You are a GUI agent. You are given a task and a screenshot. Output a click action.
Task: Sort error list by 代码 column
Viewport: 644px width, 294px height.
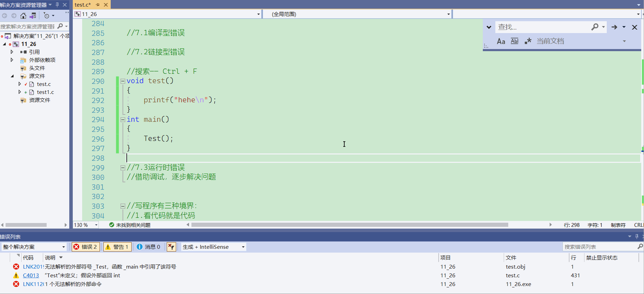point(28,257)
